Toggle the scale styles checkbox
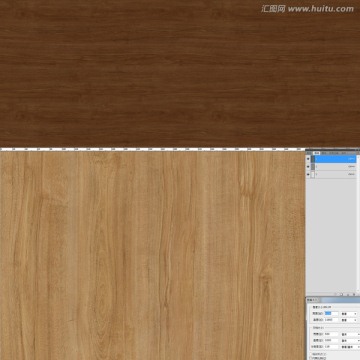 coord(311,354)
